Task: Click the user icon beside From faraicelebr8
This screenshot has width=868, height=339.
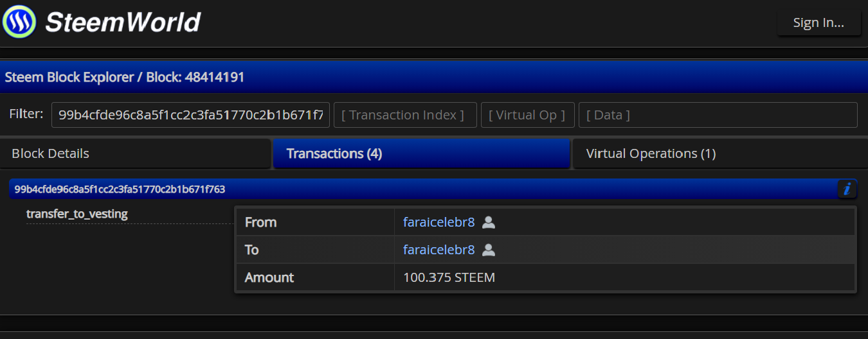Action: point(489,222)
